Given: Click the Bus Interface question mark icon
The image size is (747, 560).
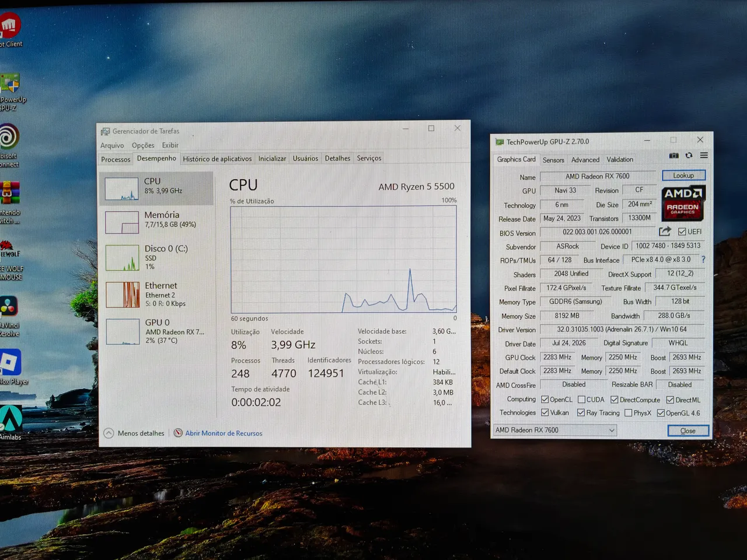Looking at the screenshot, I should (703, 260).
